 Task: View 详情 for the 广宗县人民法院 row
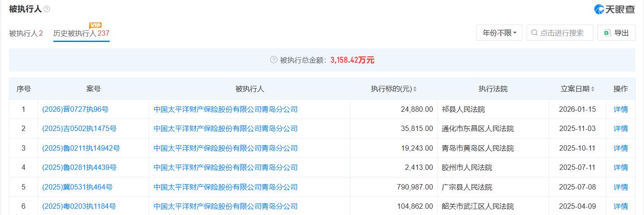pos(620,187)
